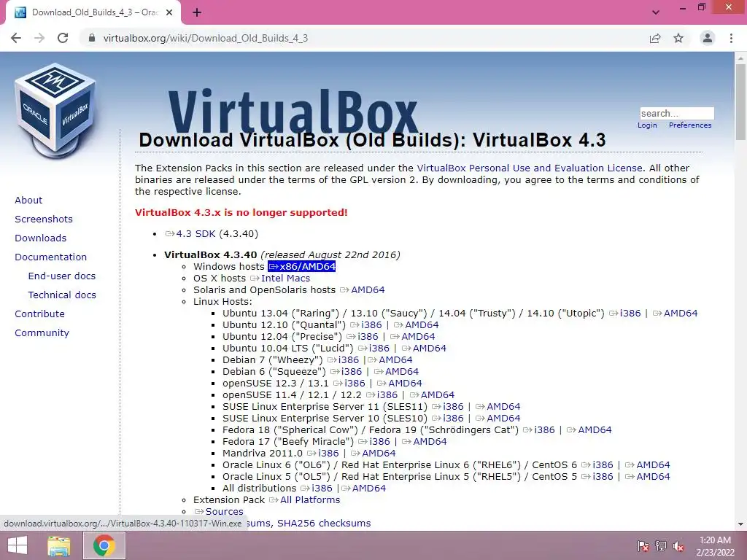Open Chrome's three-dot menu

point(731,38)
